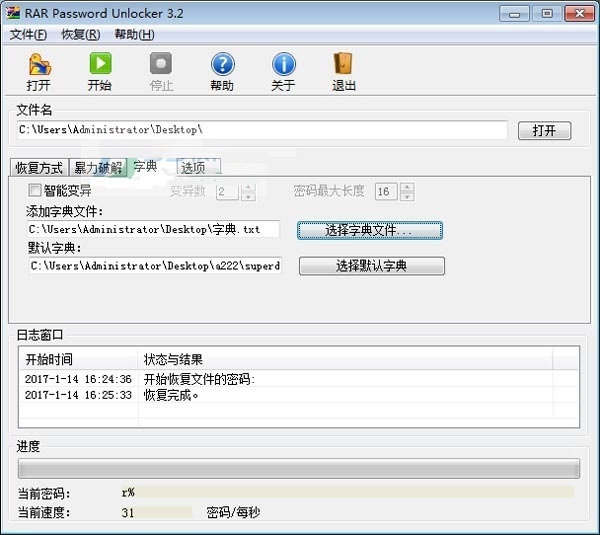Switch to the 选项 tab
Image resolution: width=600 pixels, height=535 pixels.
[x=198, y=168]
